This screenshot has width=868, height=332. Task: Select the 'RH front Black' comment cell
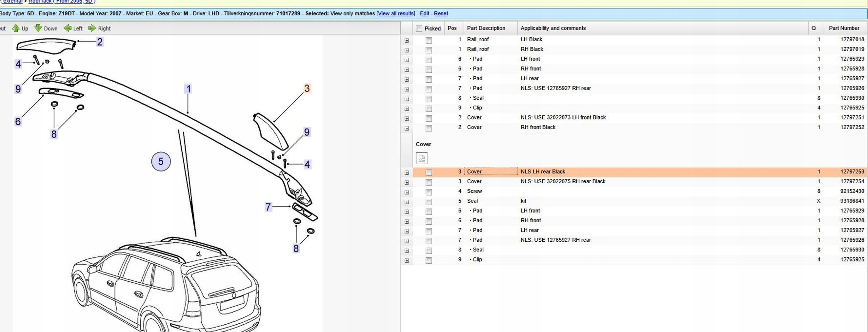tap(538, 127)
